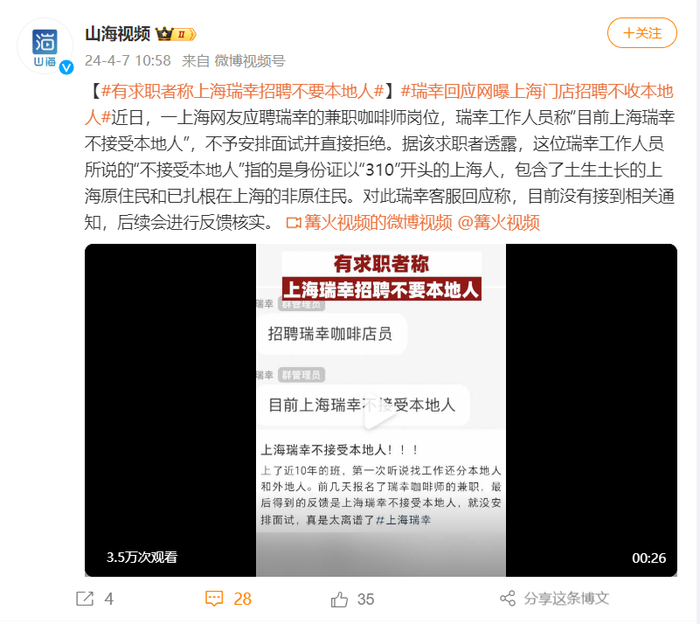Click the 分享这条博文 text
Screen dimensions: 700x624
[x=567, y=599]
